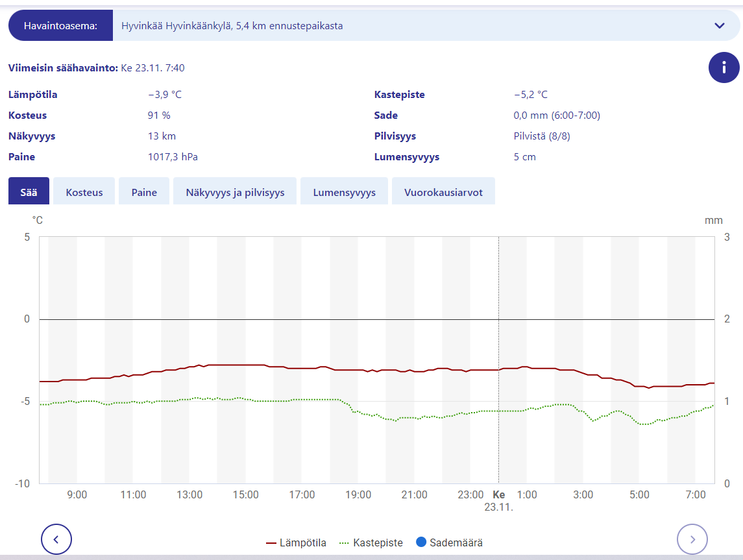Open the Paine tab
The width and height of the screenshot is (743, 560).
coord(144,192)
